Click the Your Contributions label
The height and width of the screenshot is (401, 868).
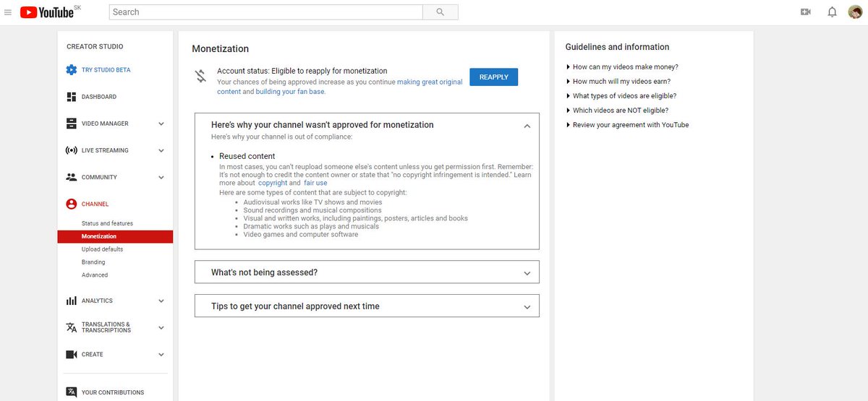[x=113, y=392]
